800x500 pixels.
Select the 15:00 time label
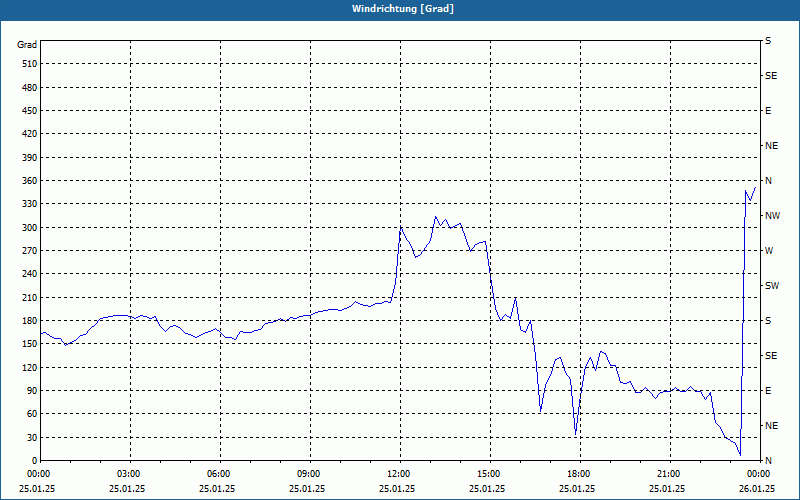[x=487, y=474]
